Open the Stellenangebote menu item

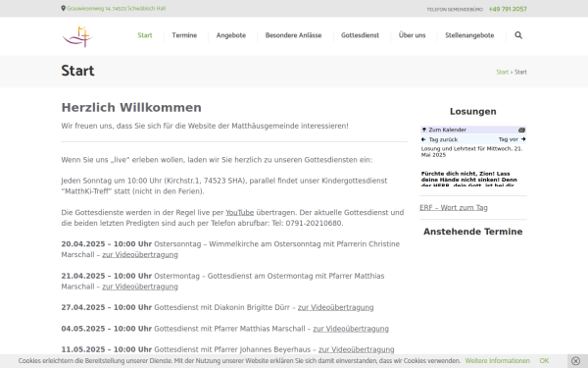tap(469, 35)
